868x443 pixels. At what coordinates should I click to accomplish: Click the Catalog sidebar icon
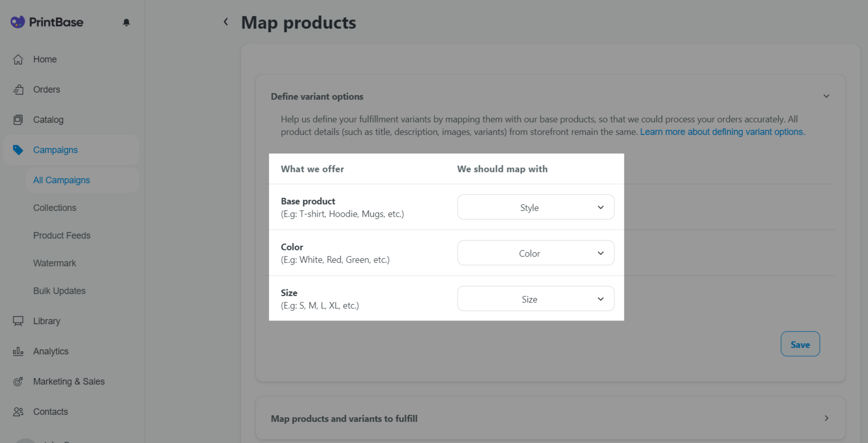point(18,120)
